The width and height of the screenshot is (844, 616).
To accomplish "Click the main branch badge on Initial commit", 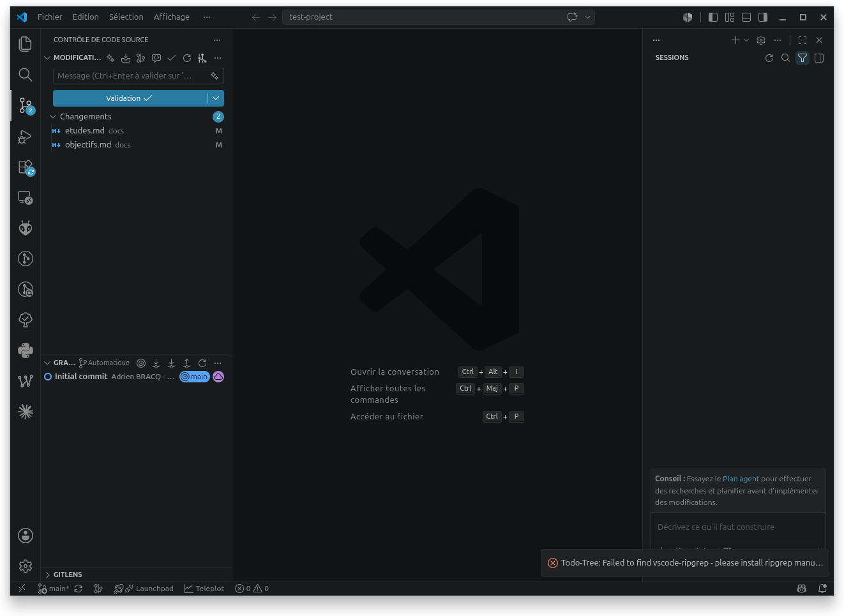I will (x=195, y=377).
